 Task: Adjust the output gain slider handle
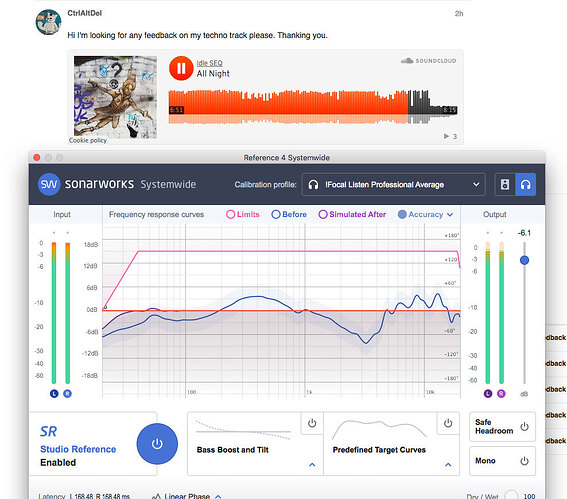coord(524,260)
